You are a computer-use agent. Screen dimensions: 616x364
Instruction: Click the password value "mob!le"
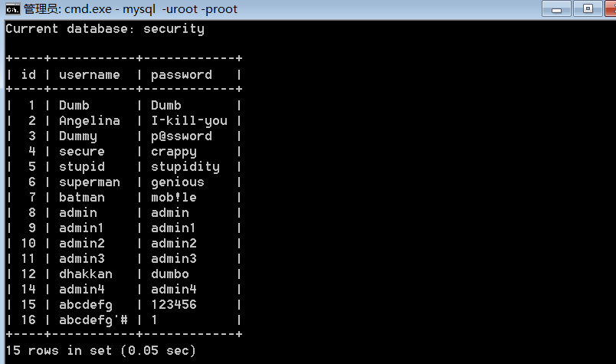(174, 198)
